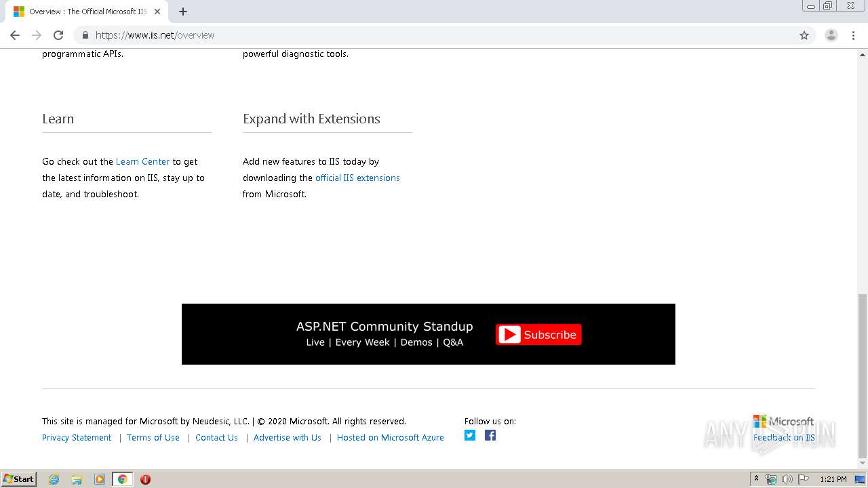Launch Internet Explorer from taskbar

coord(54,479)
